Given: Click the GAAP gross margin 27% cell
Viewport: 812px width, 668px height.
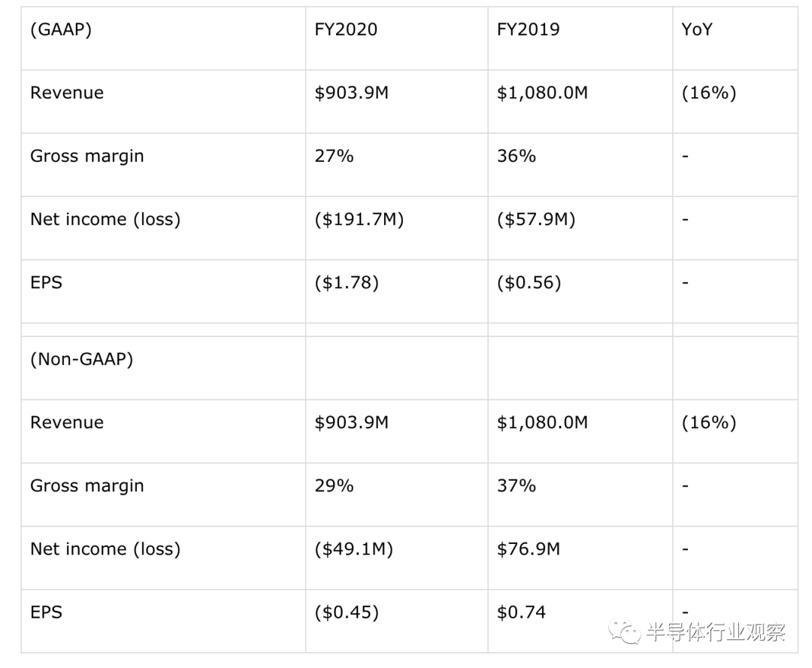Looking at the screenshot, I should [397, 165].
